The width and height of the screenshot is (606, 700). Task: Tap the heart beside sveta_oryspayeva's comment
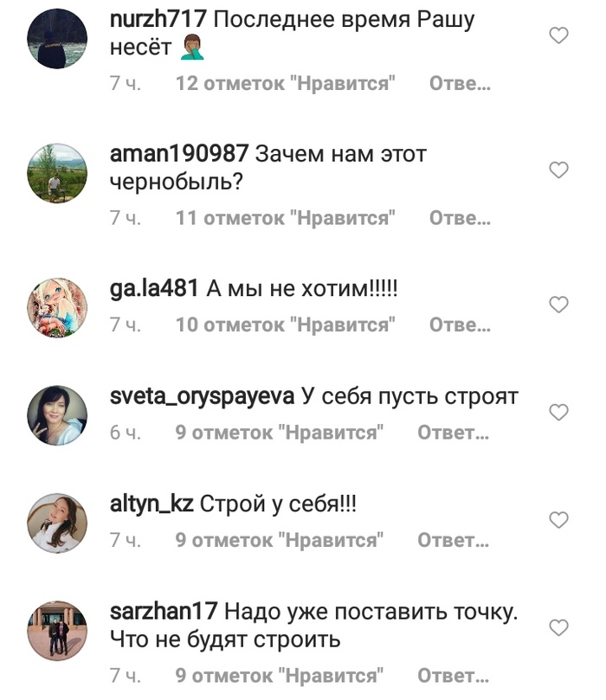558,412
